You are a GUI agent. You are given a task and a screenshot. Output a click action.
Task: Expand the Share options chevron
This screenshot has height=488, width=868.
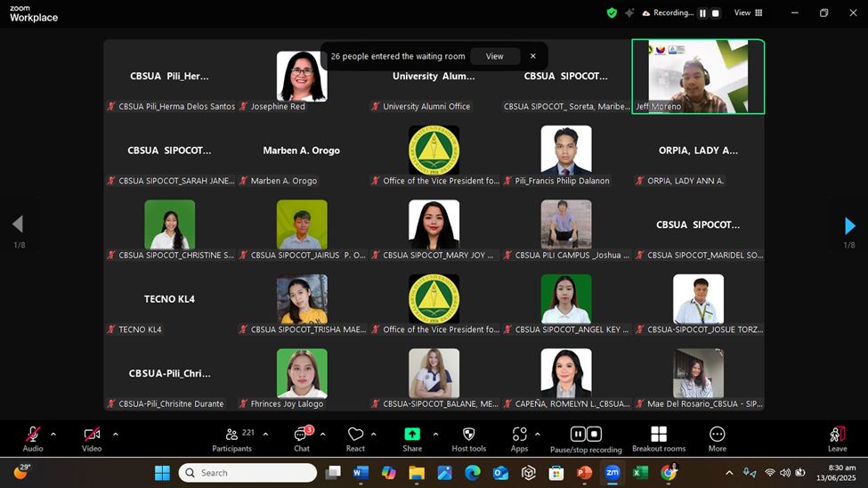[435, 435]
